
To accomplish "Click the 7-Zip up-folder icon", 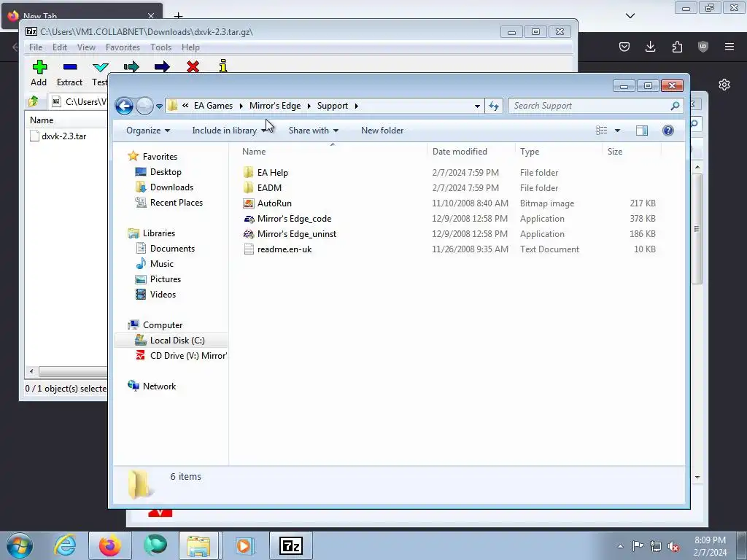I will tap(34, 101).
